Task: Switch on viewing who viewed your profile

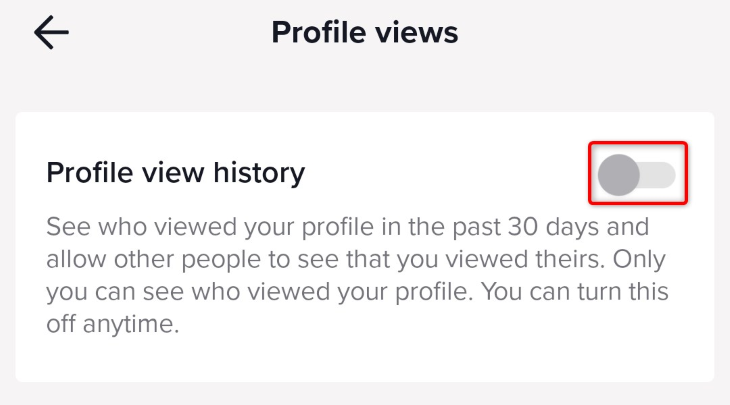Action: pos(636,176)
